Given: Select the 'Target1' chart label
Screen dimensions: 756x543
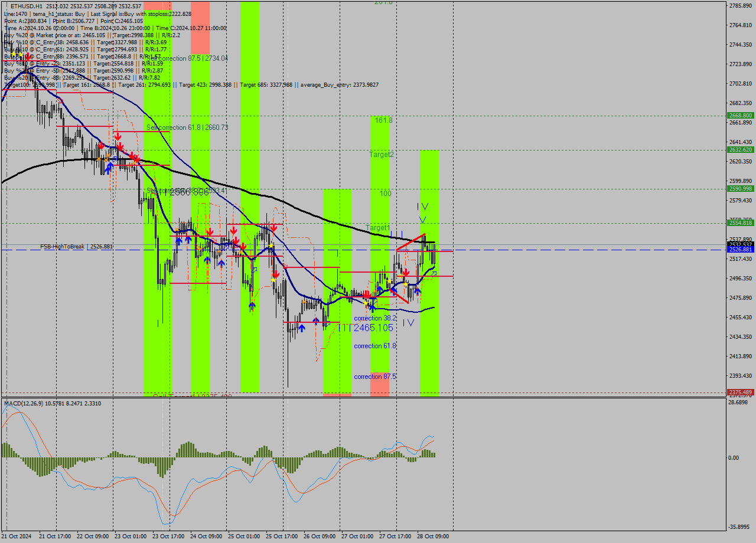Looking at the screenshot, I should [x=378, y=227].
